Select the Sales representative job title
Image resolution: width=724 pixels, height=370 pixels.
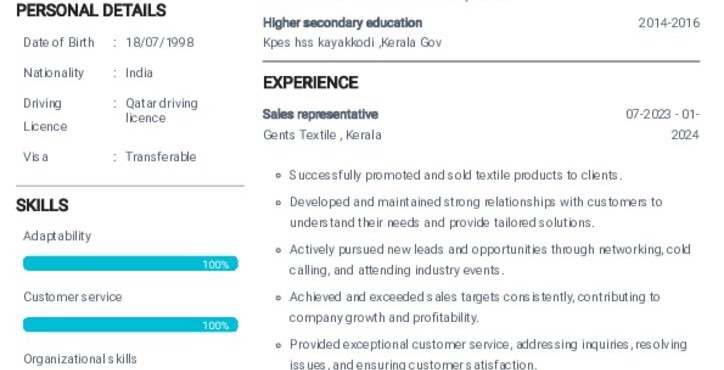(x=320, y=114)
